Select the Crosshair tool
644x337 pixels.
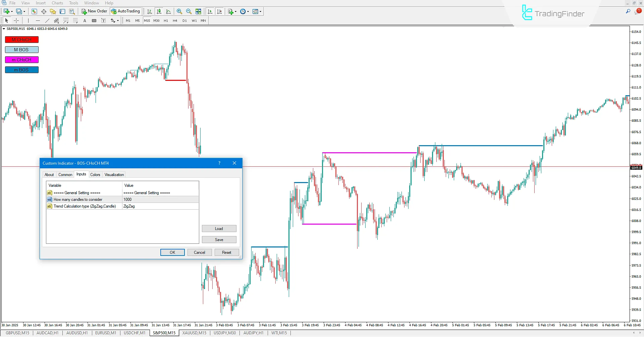click(16, 20)
